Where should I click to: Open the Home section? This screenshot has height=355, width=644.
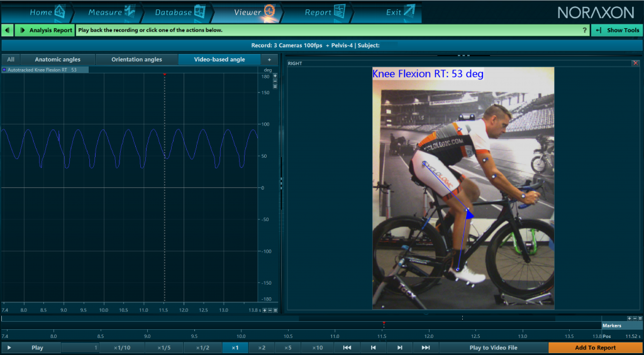[x=36, y=13]
